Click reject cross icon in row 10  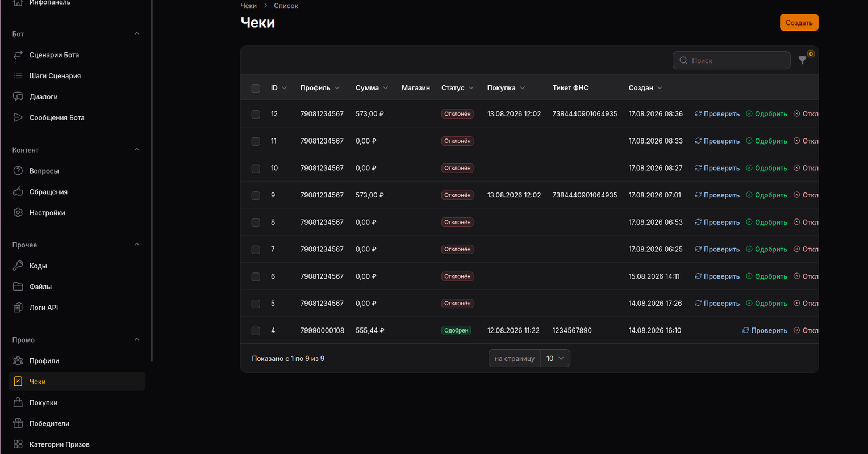point(796,168)
